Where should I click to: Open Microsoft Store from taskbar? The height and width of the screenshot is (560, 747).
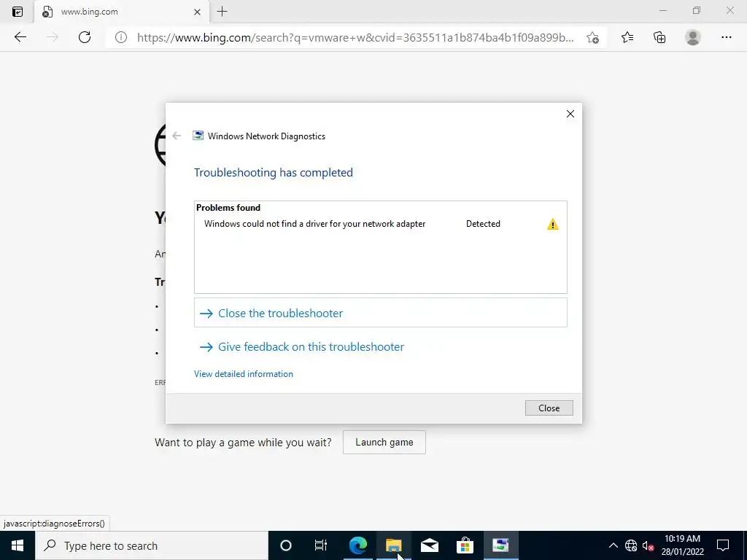tap(465, 545)
